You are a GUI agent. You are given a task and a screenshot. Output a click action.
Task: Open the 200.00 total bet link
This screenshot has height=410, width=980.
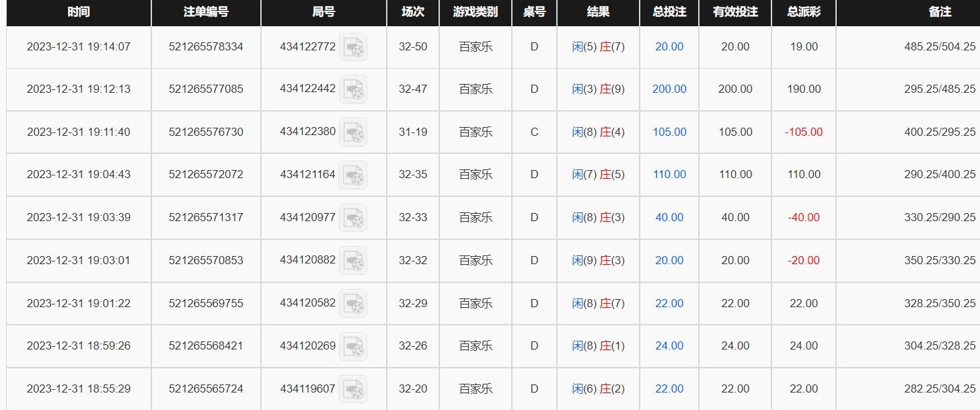click(x=669, y=89)
